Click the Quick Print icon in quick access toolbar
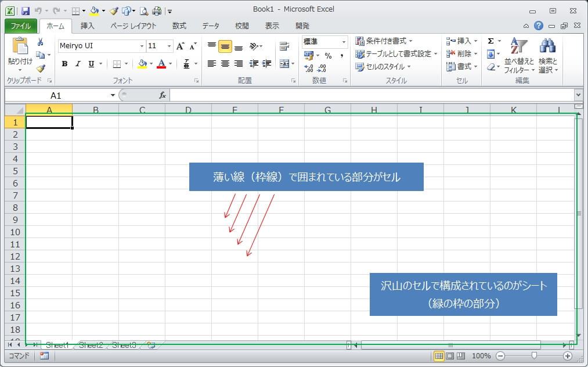 tap(157, 11)
